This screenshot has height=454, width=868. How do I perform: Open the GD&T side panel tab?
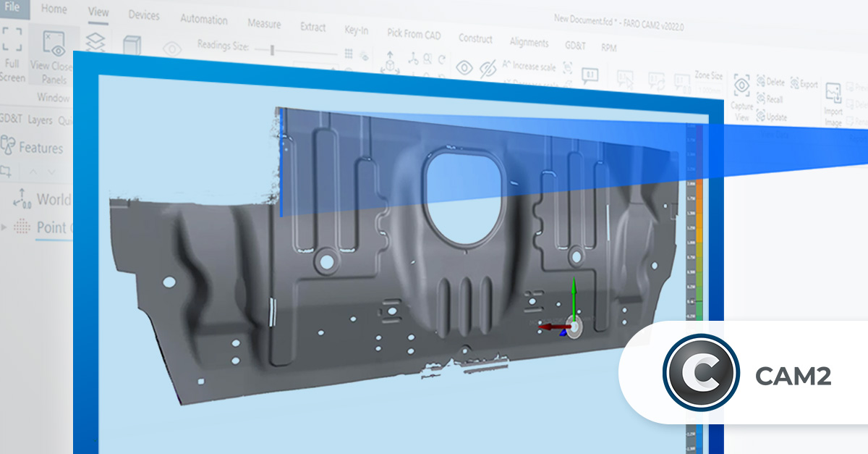click(10, 119)
